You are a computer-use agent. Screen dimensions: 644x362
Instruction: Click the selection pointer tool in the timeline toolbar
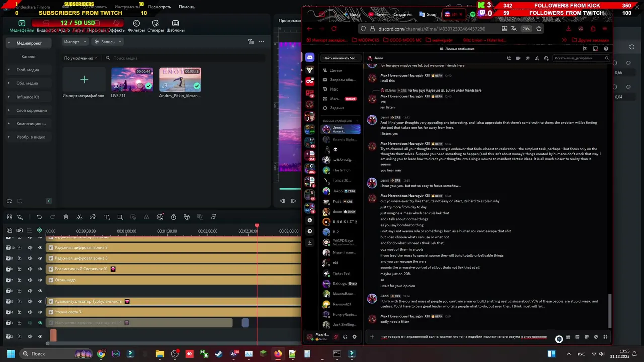point(20,217)
